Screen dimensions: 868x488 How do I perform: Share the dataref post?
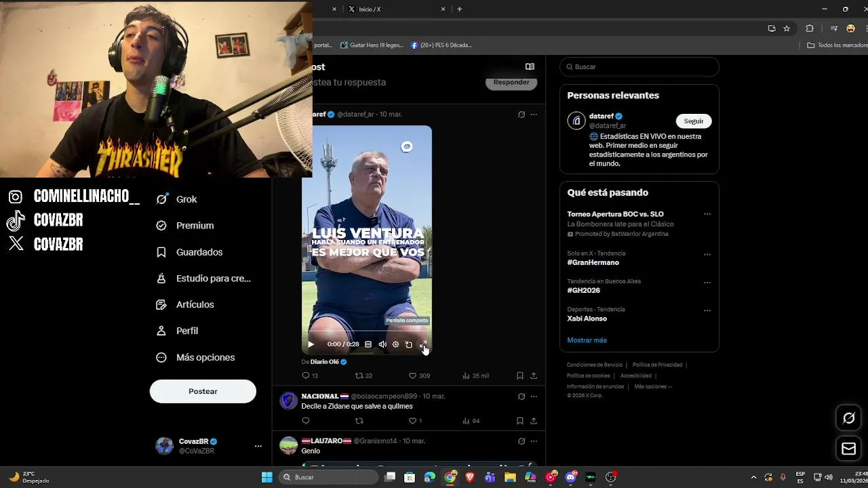[x=534, y=375]
